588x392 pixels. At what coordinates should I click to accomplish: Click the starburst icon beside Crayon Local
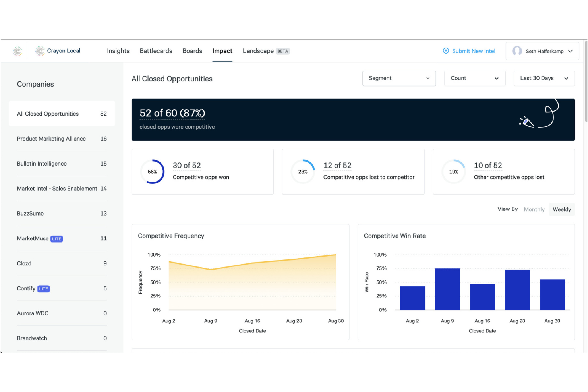click(40, 51)
